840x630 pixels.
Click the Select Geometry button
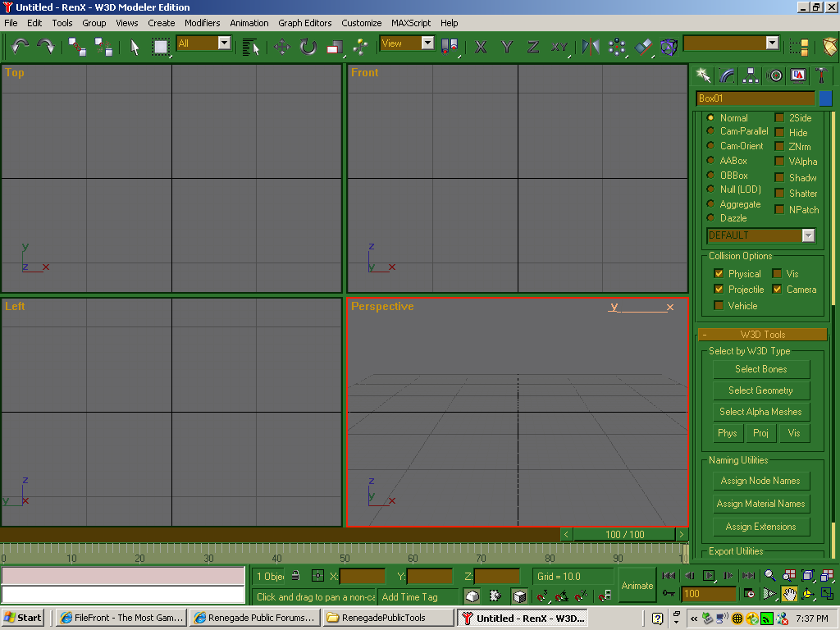pos(760,390)
